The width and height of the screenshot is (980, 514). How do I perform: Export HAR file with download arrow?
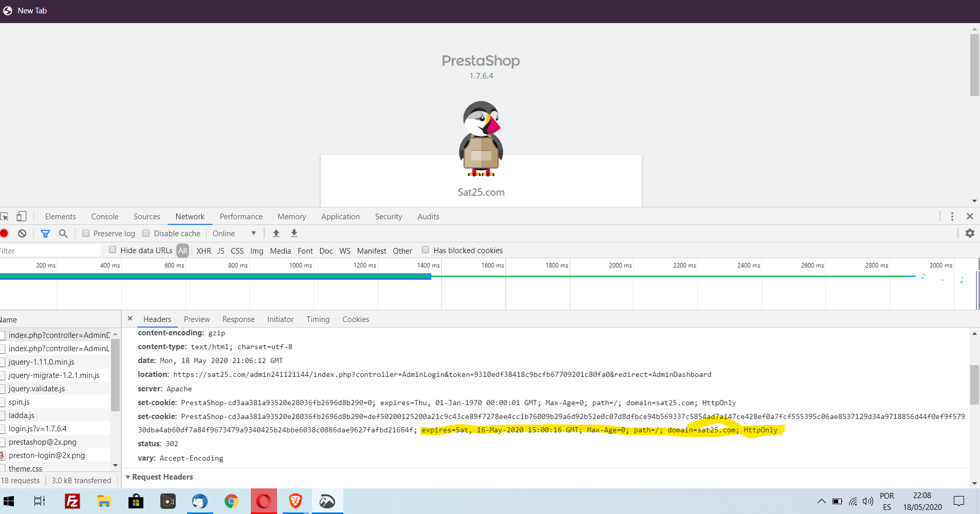(x=294, y=233)
